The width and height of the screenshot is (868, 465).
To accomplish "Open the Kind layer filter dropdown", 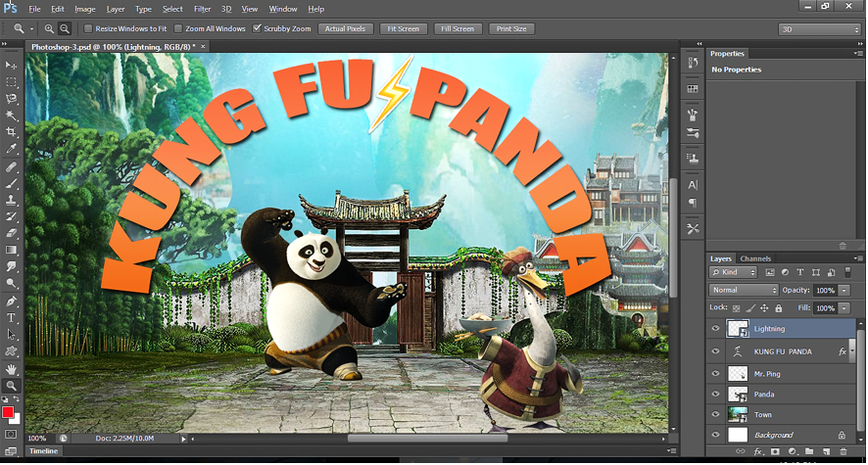I will 733,272.
